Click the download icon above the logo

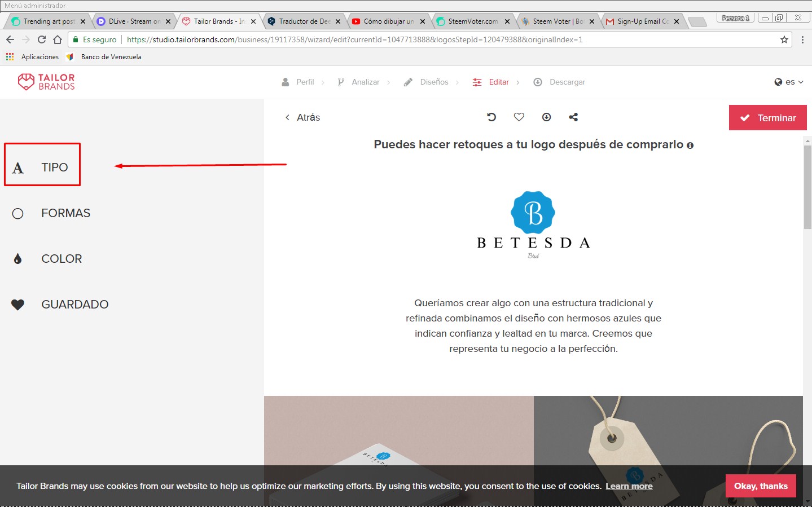click(546, 117)
